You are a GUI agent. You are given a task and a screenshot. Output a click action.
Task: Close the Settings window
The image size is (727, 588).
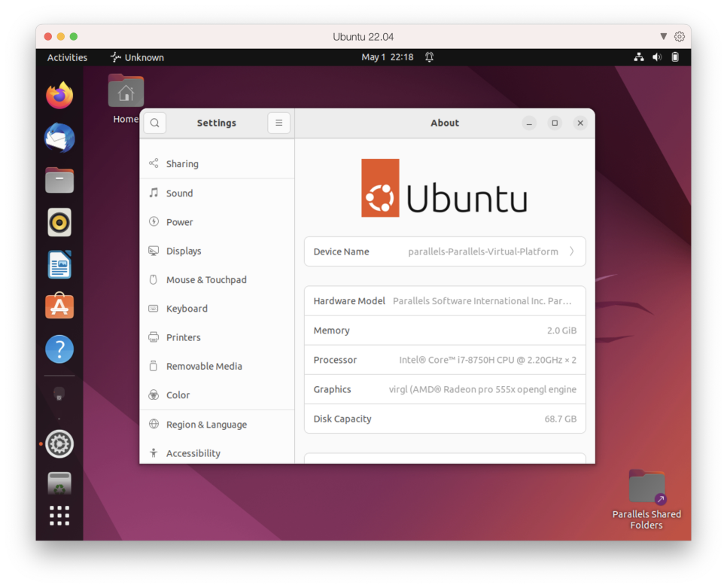pos(580,123)
